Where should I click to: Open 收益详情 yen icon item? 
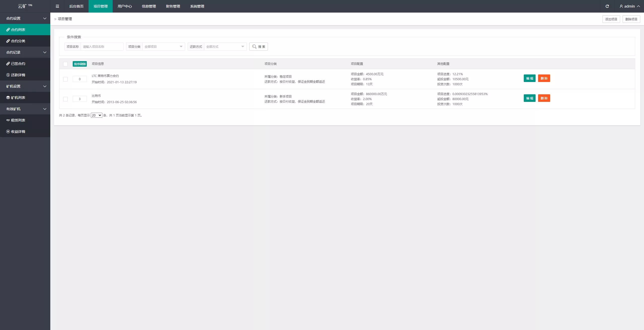pos(8,132)
